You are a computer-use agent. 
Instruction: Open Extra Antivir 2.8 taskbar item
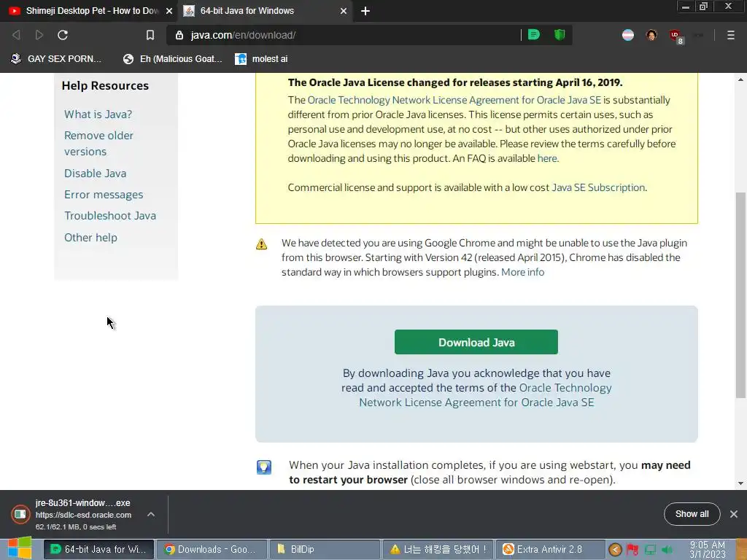point(551,549)
